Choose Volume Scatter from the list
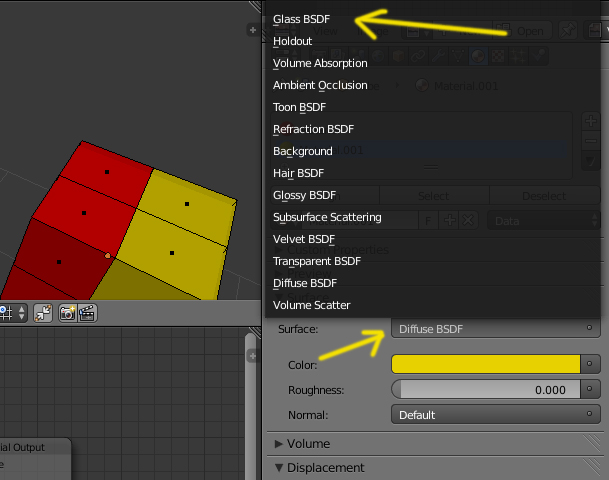 tap(311, 305)
